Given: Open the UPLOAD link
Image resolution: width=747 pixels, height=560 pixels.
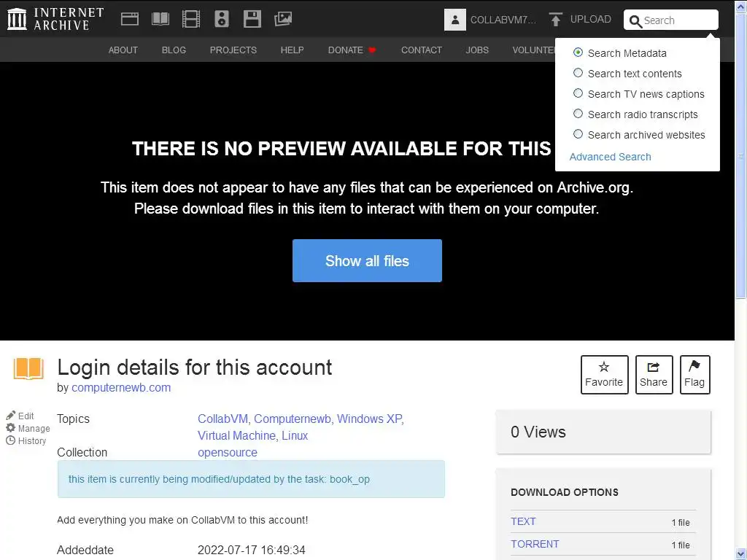Looking at the screenshot, I should pos(590,20).
